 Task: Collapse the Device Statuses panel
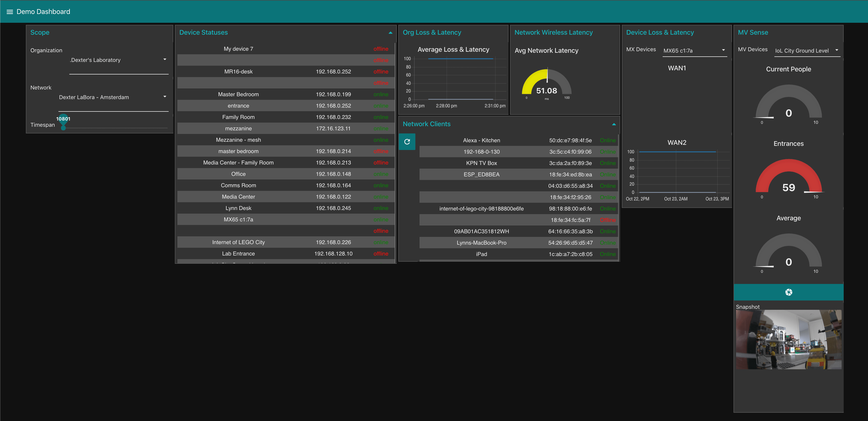[x=390, y=33]
